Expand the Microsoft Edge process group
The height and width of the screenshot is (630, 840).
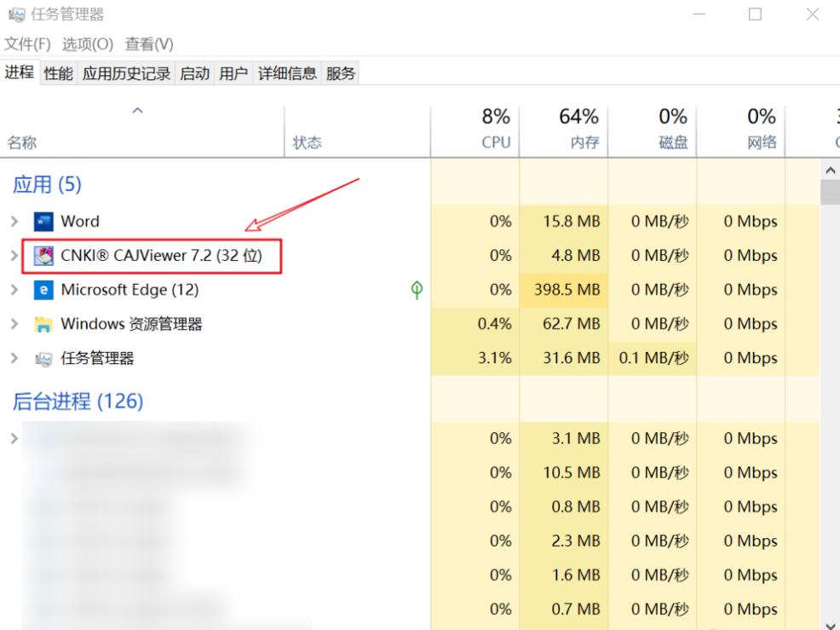point(14,290)
